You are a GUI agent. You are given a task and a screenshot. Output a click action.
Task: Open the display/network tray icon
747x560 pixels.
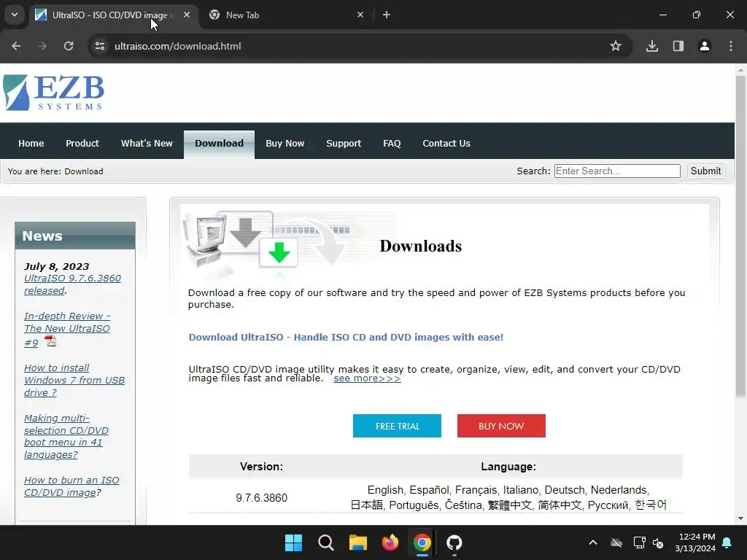(x=639, y=542)
